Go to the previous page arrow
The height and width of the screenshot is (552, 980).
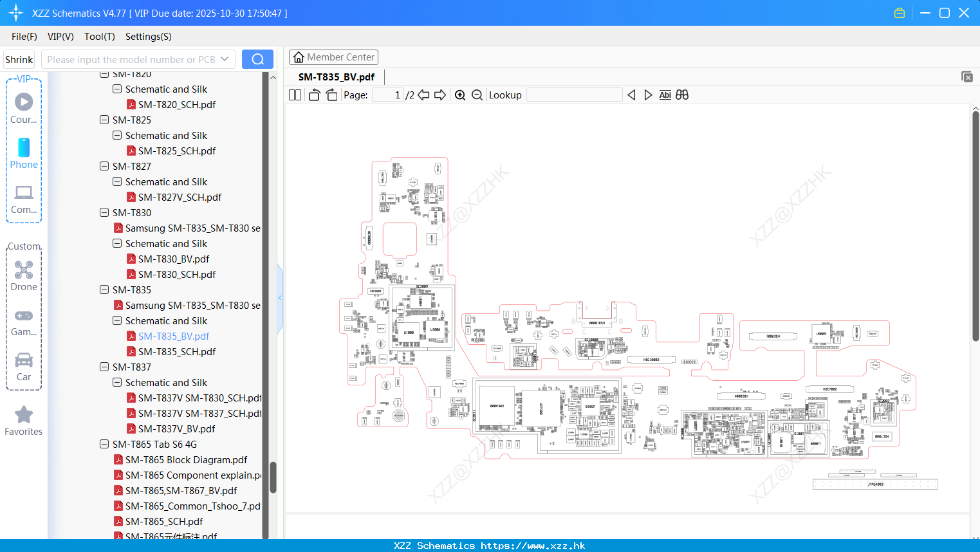(x=423, y=95)
